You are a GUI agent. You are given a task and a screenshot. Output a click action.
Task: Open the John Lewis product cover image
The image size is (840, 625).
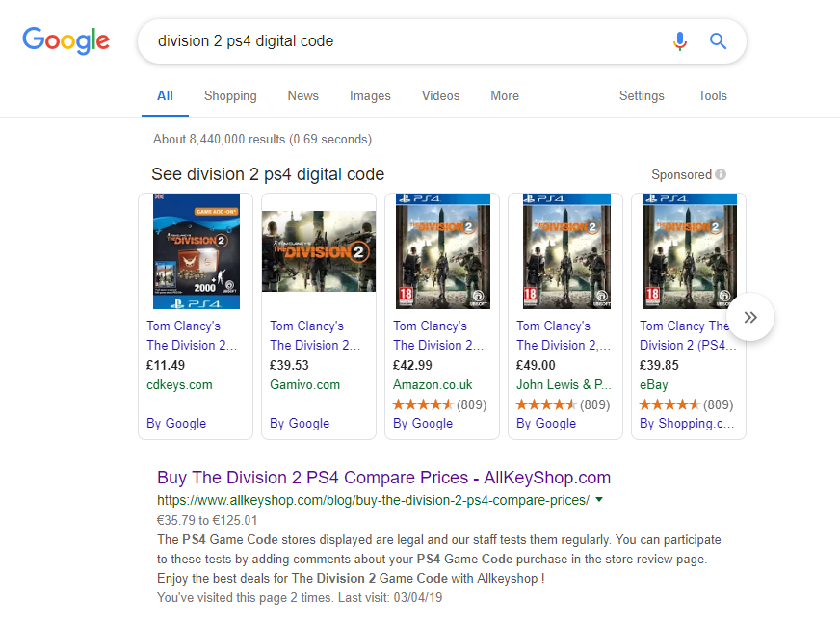(x=566, y=251)
